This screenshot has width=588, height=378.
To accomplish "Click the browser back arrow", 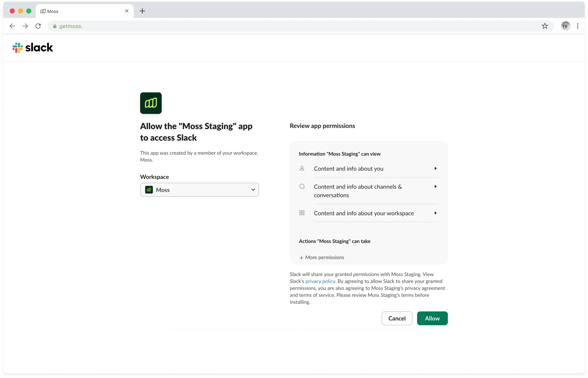I will pyautogui.click(x=12, y=26).
